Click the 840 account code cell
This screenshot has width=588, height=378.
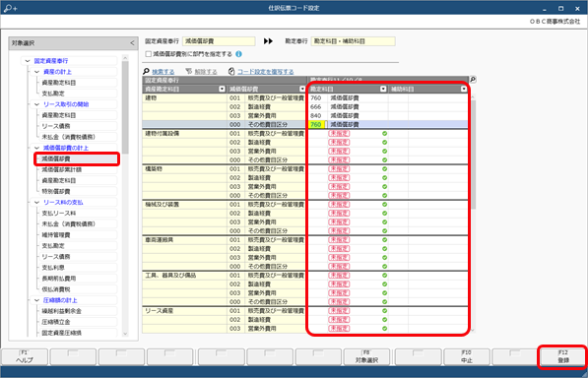pyautogui.click(x=317, y=116)
